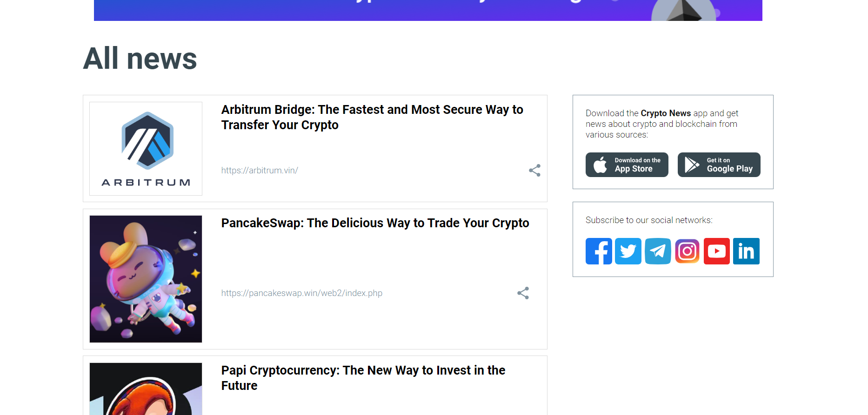Click Get it on Google Play button
Viewport: 868px width, 415px height.
719,165
